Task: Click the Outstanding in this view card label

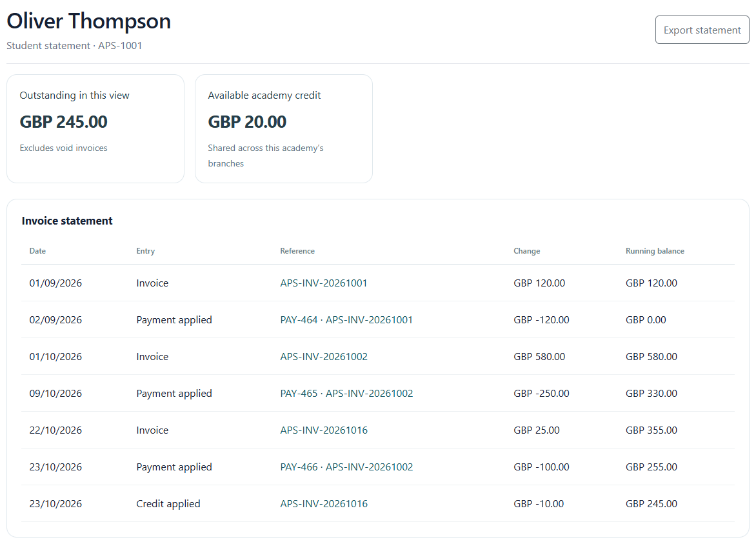Action: point(74,95)
